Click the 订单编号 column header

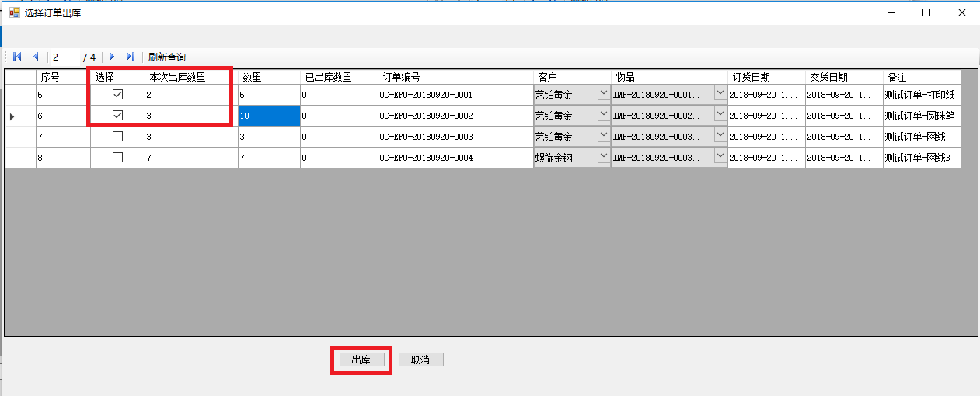pos(455,77)
